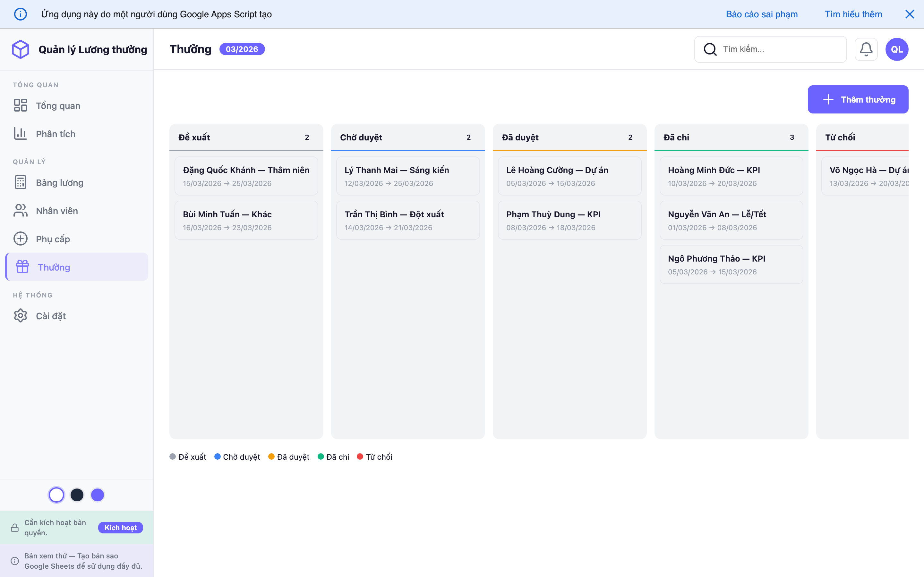
Task: Click the Báo cáo sai phạm link
Action: click(761, 14)
